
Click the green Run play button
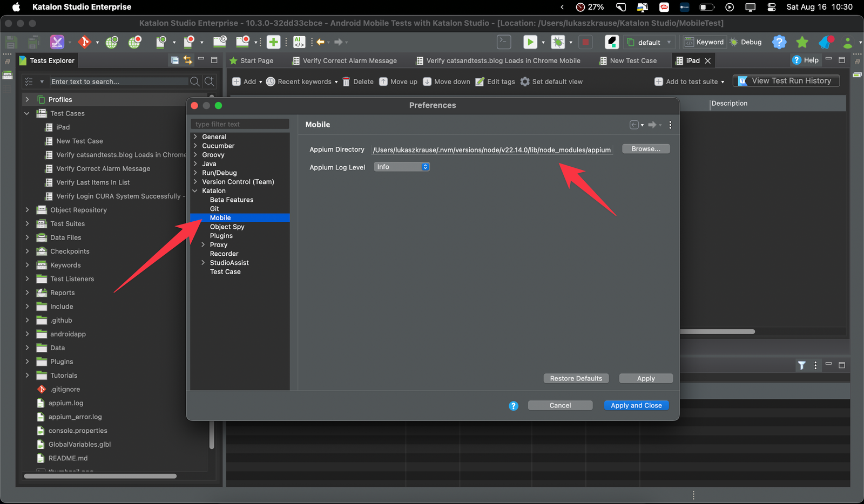530,42
